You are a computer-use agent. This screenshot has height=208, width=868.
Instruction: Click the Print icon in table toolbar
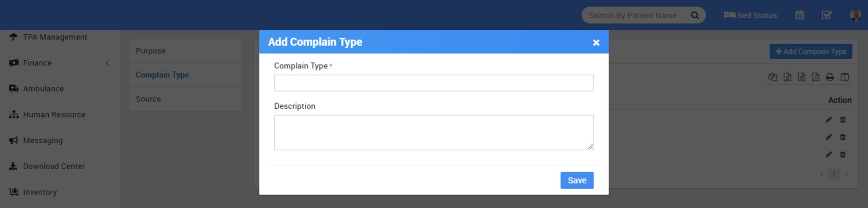click(830, 77)
